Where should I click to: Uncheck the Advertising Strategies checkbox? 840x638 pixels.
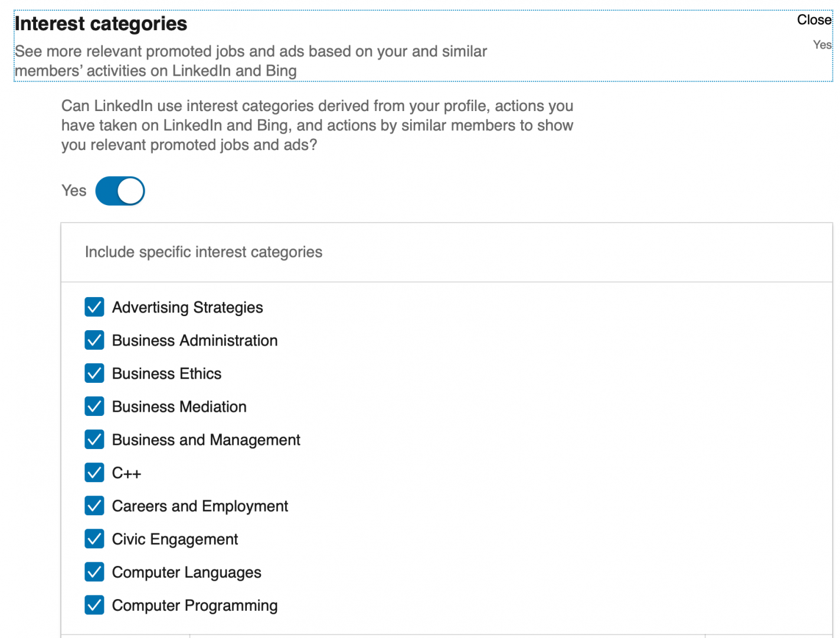pyautogui.click(x=94, y=307)
